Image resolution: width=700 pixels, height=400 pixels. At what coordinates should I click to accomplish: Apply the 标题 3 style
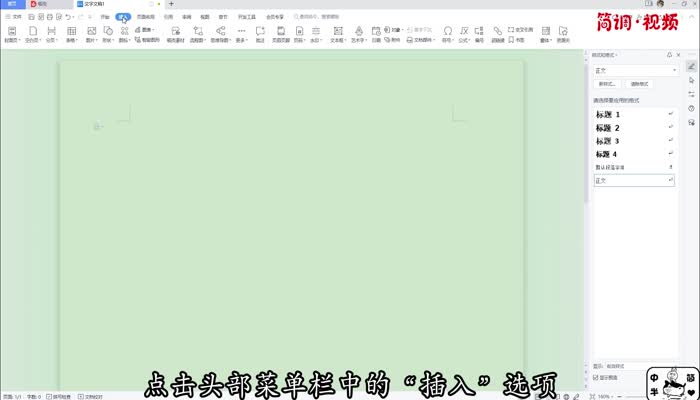pyautogui.click(x=634, y=141)
